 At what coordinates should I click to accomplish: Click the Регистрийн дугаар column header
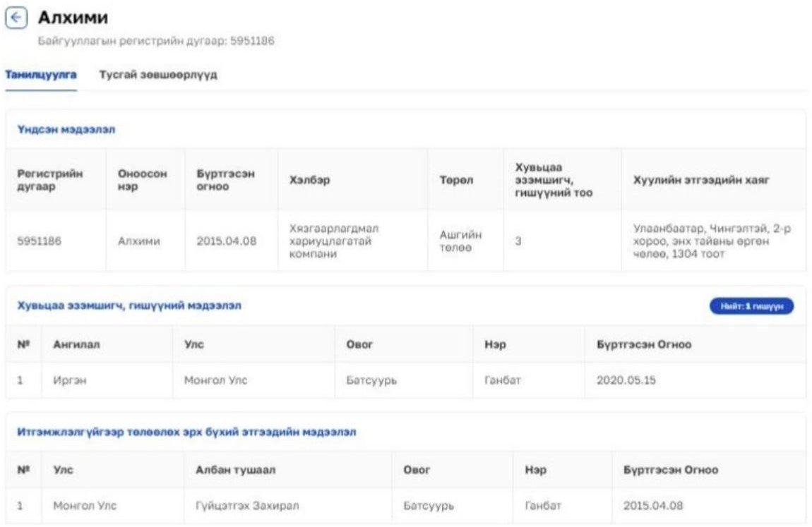[x=50, y=180]
